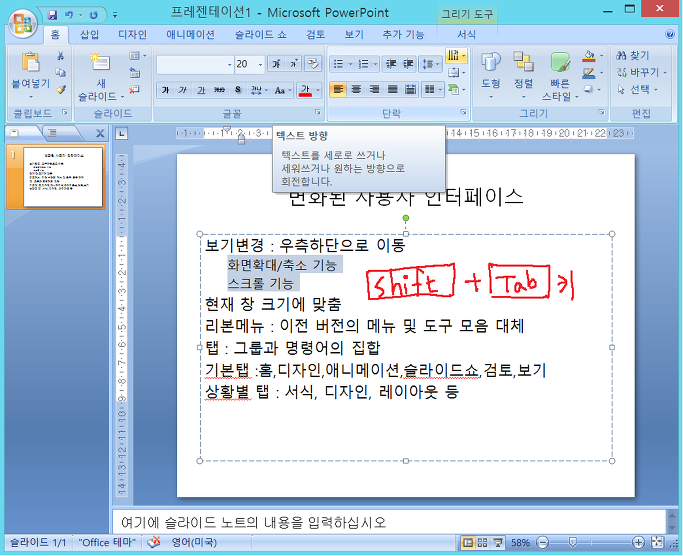Open the 검토 tab
Viewport: 683px width, 556px height.
coord(316,34)
